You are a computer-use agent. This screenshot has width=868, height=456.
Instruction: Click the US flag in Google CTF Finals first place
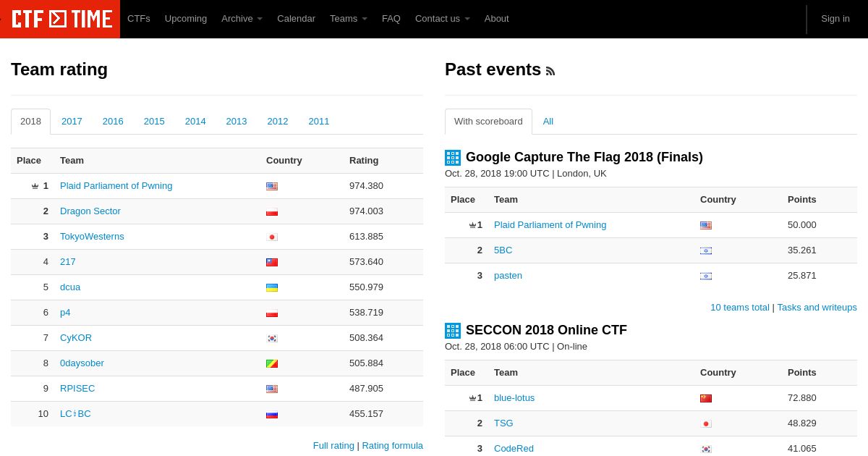(x=706, y=225)
